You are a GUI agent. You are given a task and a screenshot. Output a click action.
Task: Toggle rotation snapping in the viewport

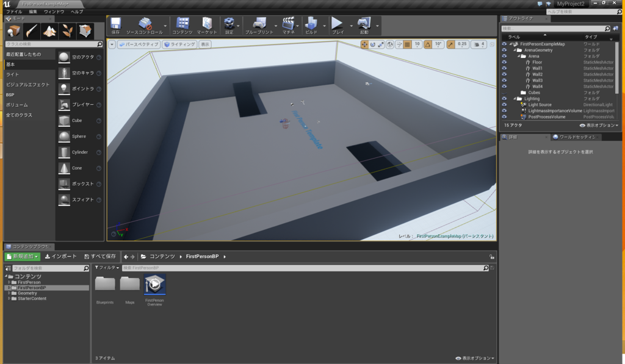[428, 45]
